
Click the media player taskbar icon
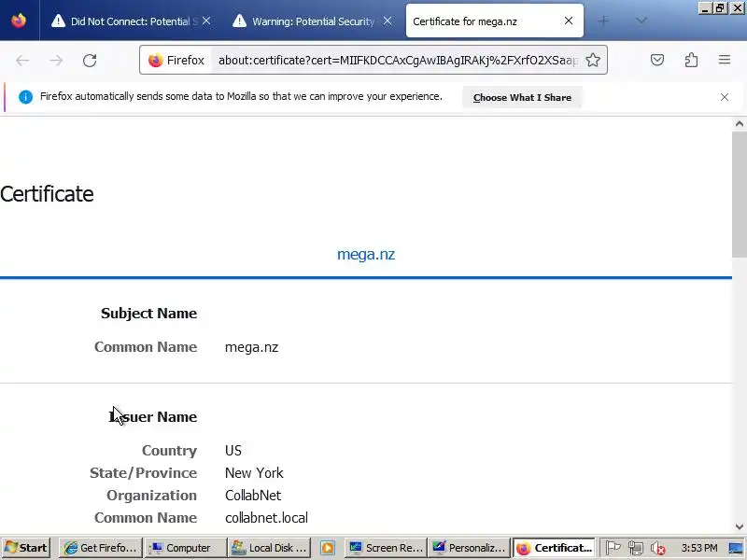tap(328, 548)
